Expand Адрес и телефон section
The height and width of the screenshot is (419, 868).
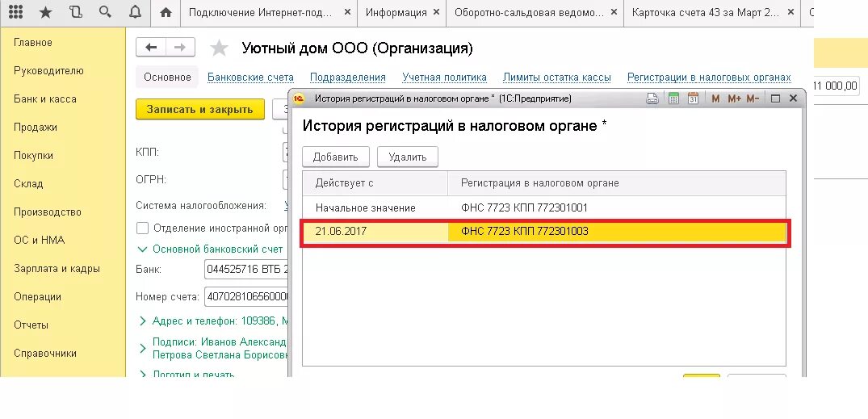pos(143,321)
